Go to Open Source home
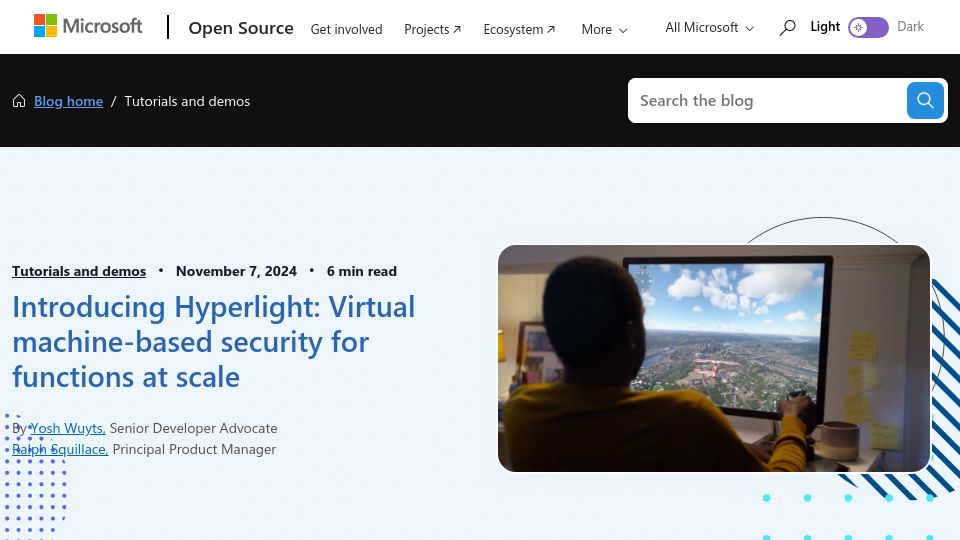The image size is (960, 540). 241,28
